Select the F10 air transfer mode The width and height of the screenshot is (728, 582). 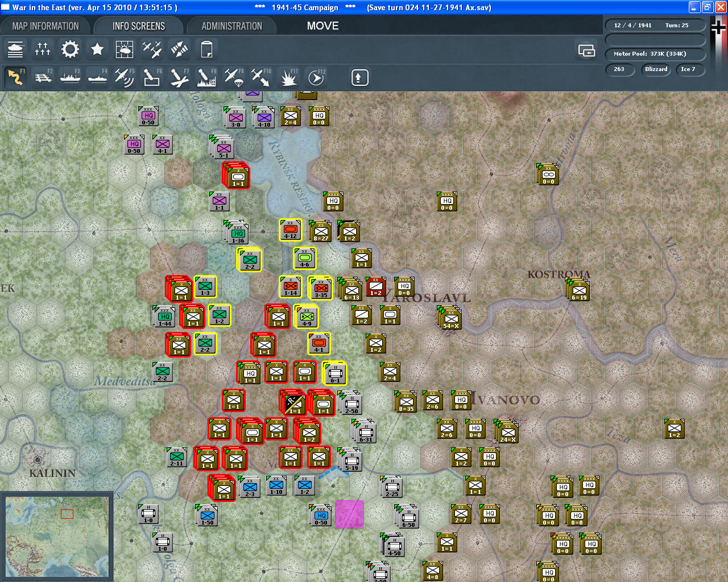[261, 77]
